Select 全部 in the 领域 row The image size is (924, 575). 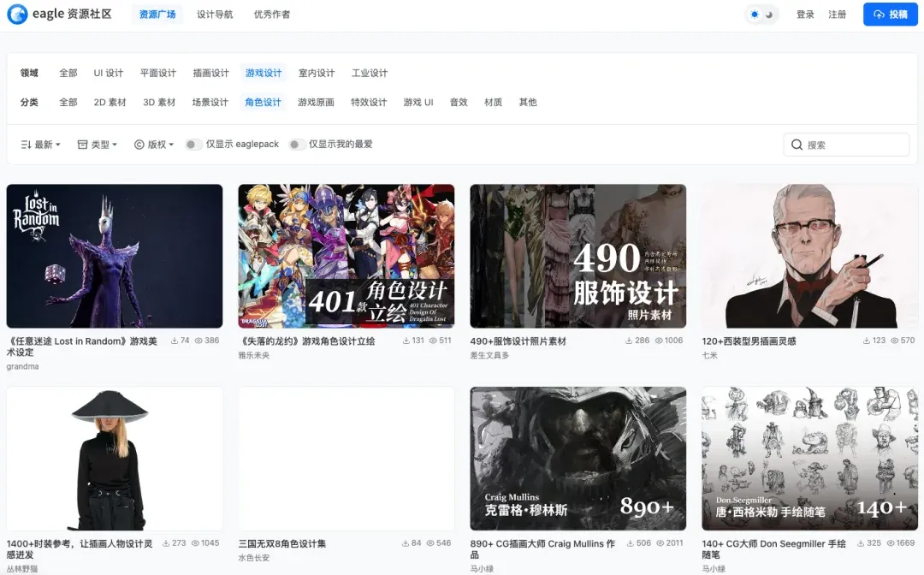pyautogui.click(x=68, y=73)
